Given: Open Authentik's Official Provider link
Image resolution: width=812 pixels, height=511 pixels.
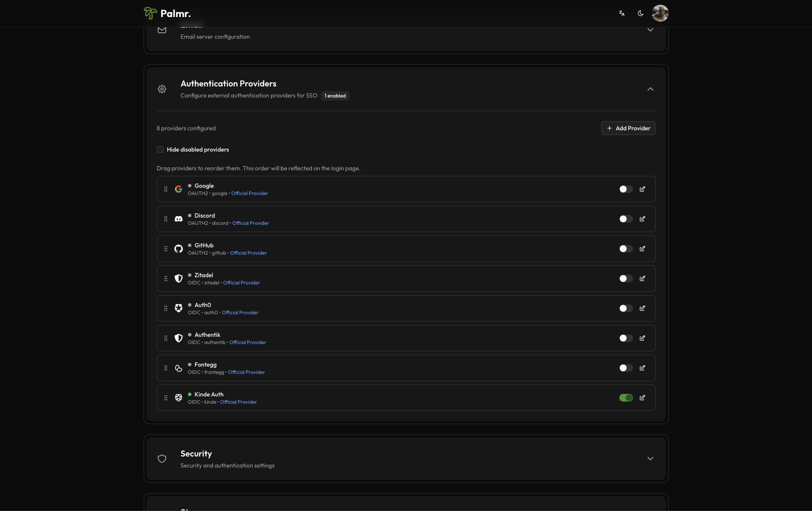Looking at the screenshot, I should coord(248,342).
